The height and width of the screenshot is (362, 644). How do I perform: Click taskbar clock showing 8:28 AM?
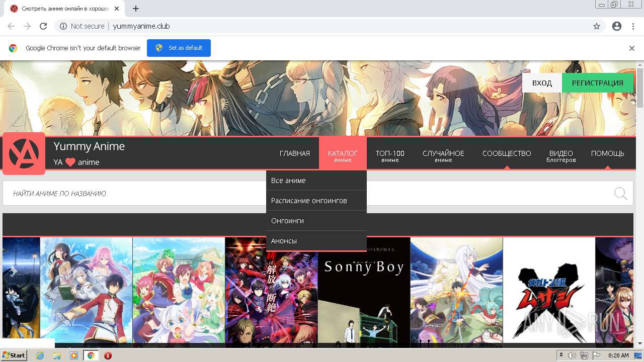pyautogui.click(x=618, y=355)
